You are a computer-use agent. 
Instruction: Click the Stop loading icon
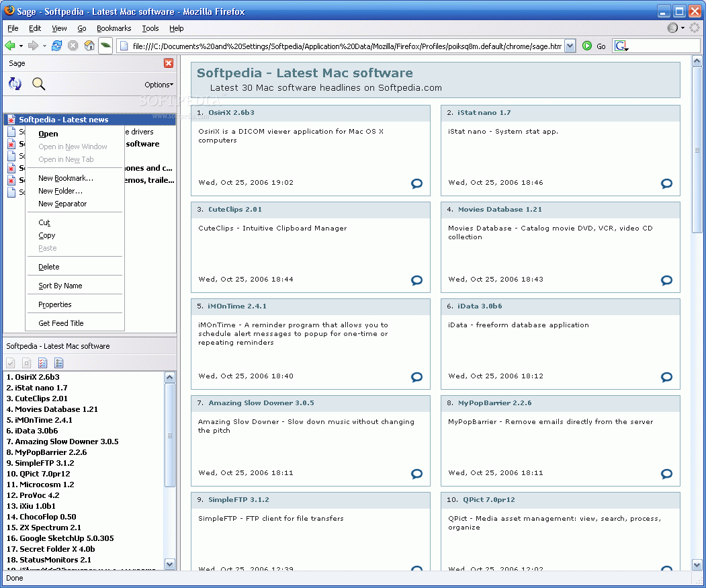pos(73,46)
